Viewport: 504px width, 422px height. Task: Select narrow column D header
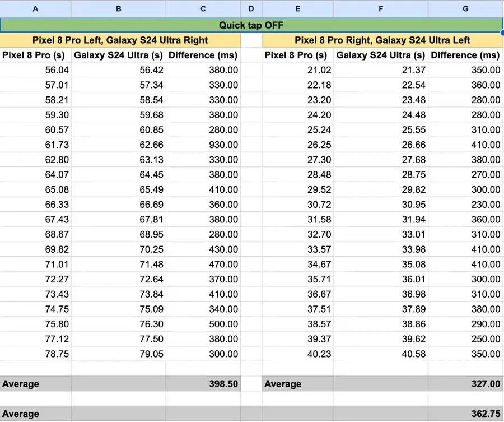pos(251,8)
